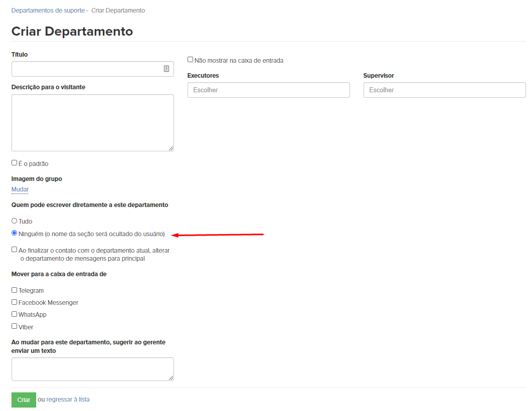Click the manager suggestion text area
The width and height of the screenshot is (532, 411).
(x=92, y=369)
